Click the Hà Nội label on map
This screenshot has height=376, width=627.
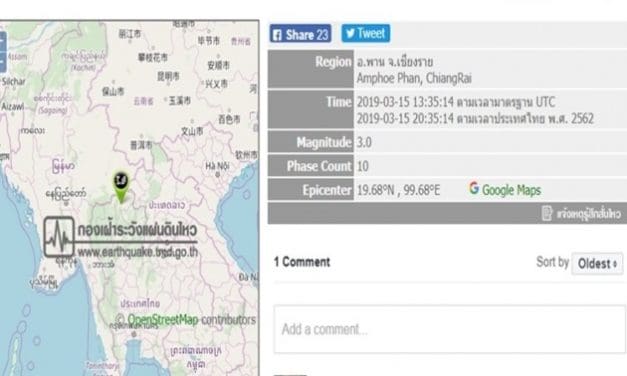point(217,166)
